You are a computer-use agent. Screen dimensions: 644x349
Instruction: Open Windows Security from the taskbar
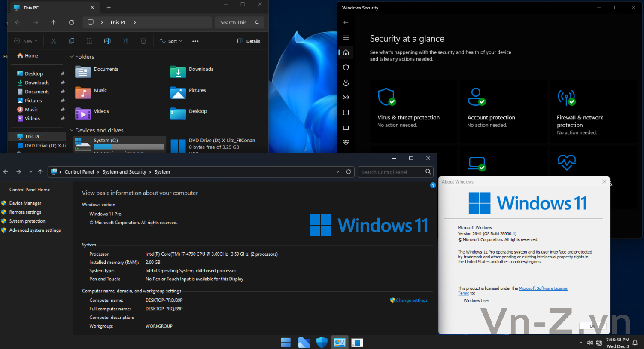(322, 342)
